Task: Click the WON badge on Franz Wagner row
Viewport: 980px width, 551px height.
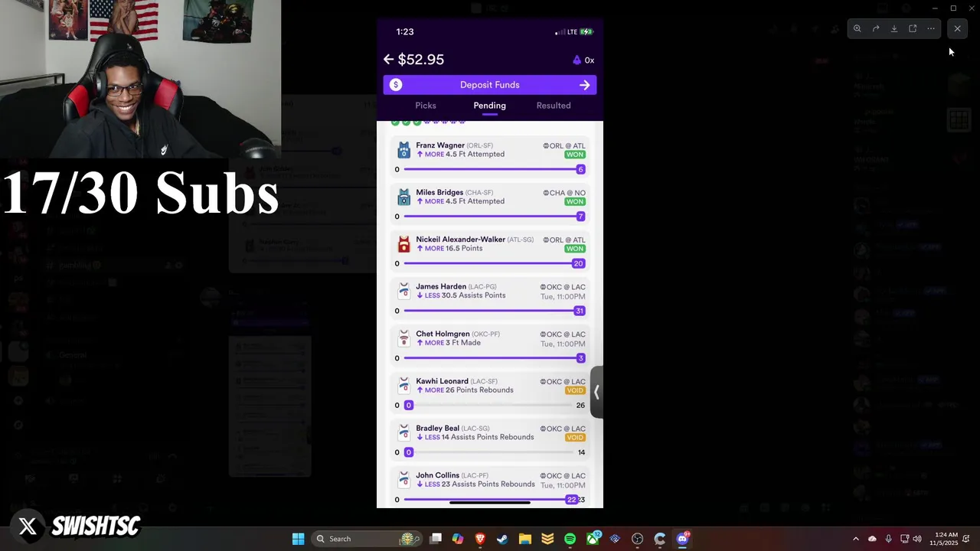Action: tap(575, 155)
